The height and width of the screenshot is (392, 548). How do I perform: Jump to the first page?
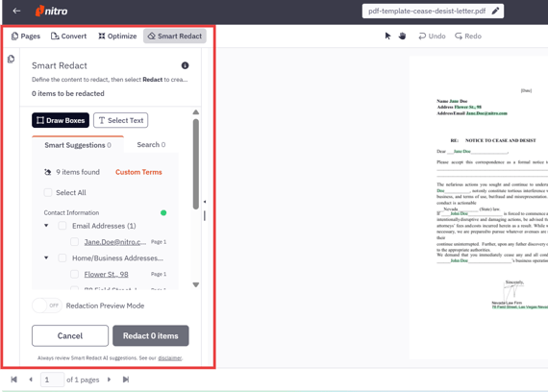(x=14, y=380)
